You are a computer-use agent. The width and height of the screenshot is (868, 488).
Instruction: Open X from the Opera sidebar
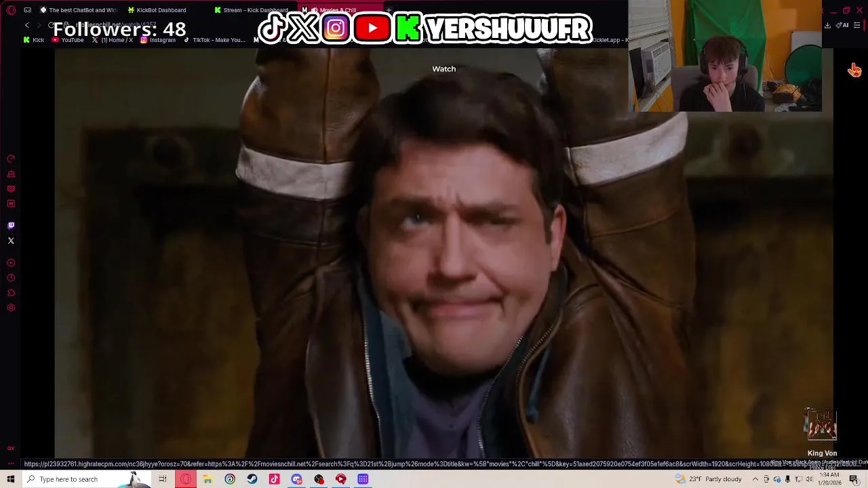11,241
